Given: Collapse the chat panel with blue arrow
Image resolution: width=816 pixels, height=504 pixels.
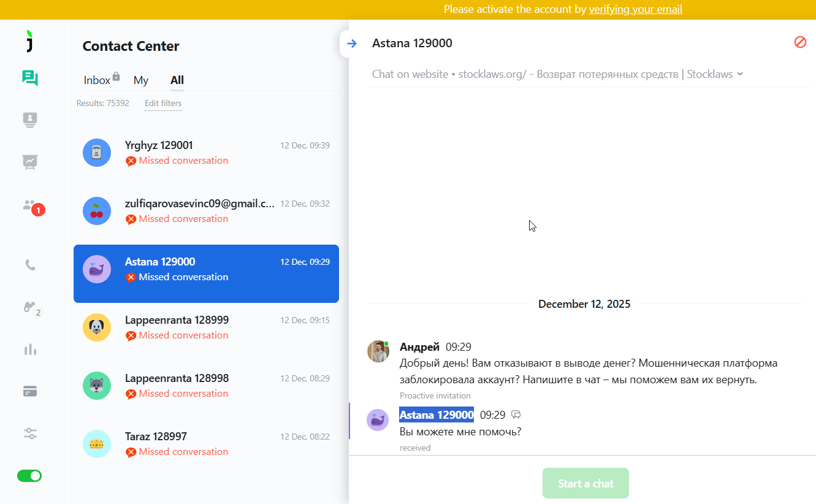Looking at the screenshot, I should [x=352, y=44].
